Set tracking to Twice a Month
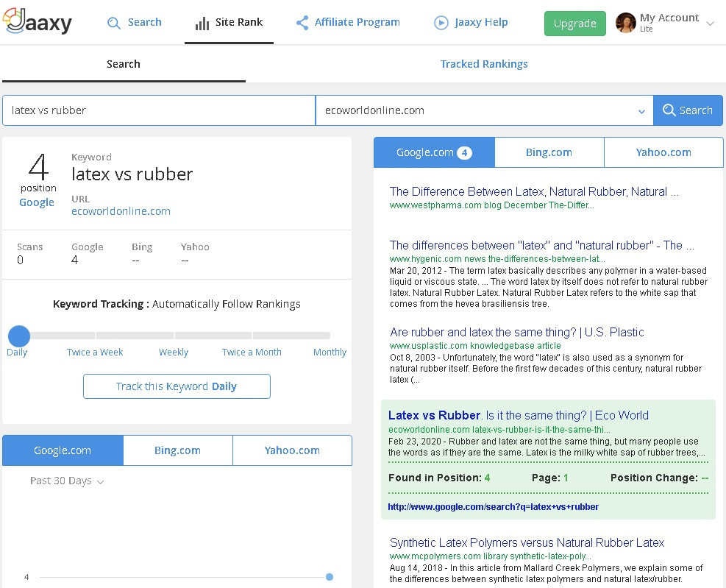726x588 pixels. click(x=252, y=353)
